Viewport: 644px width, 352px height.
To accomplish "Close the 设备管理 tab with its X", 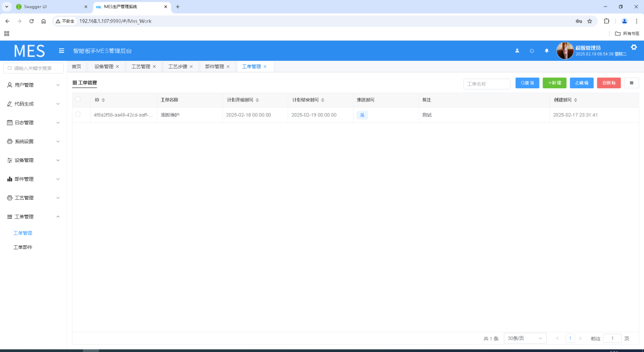I will (117, 67).
